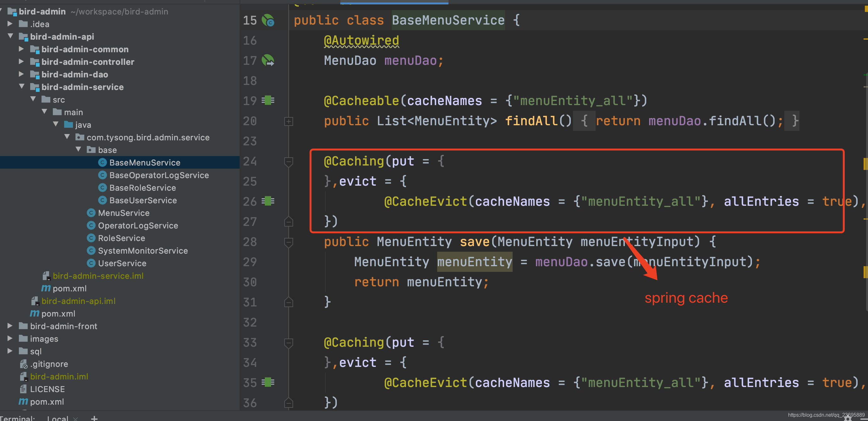Click the LICENSE file icon

(x=23, y=389)
